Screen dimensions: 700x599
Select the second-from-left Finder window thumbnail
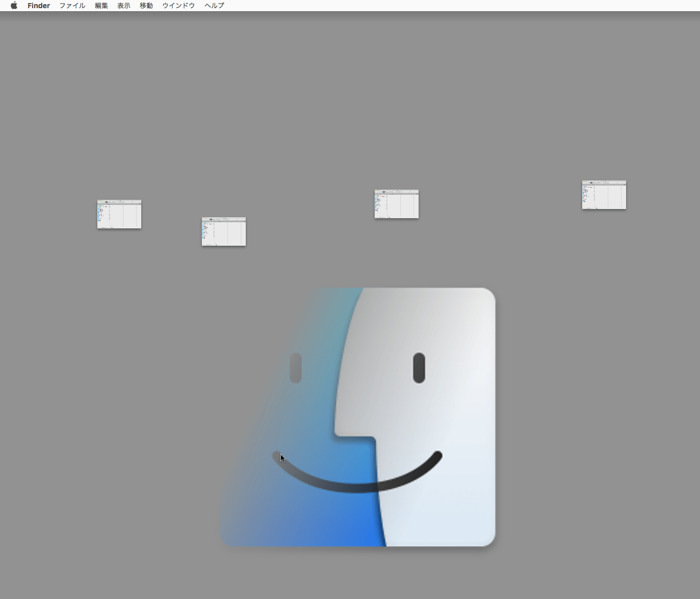[x=224, y=231]
